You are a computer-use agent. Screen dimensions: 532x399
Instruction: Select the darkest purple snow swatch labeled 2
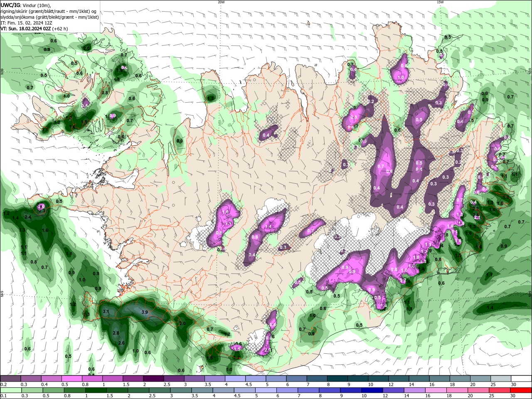click(153, 379)
